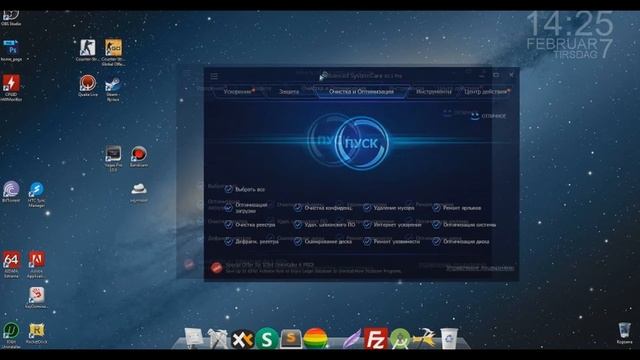
Task: Launch the Vegas Pro desktop shortcut
Action: 113,158
